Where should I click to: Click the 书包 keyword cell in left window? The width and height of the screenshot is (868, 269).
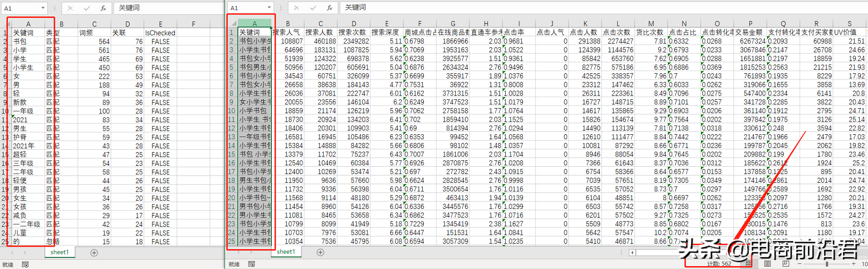pos(28,42)
